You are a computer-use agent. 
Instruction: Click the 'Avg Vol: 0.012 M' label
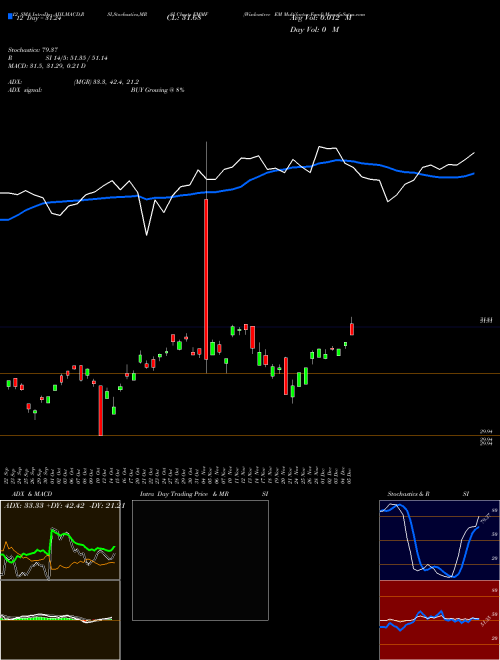coord(321,19)
